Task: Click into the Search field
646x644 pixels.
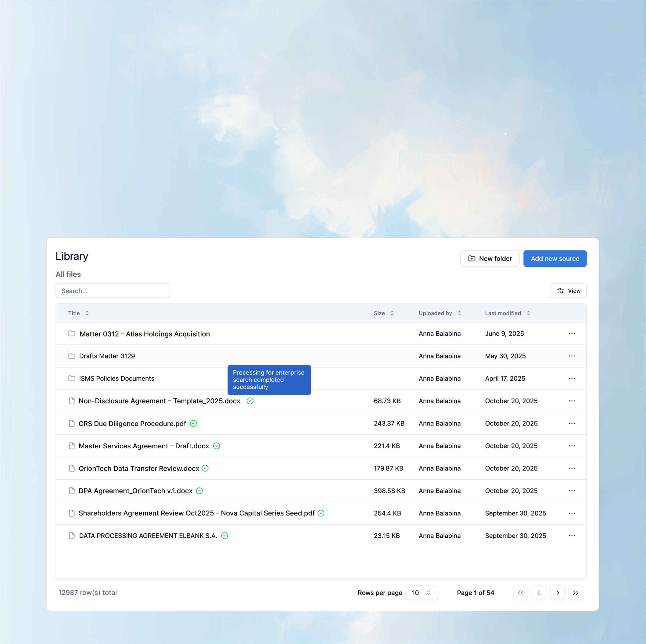Action: [113, 291]
